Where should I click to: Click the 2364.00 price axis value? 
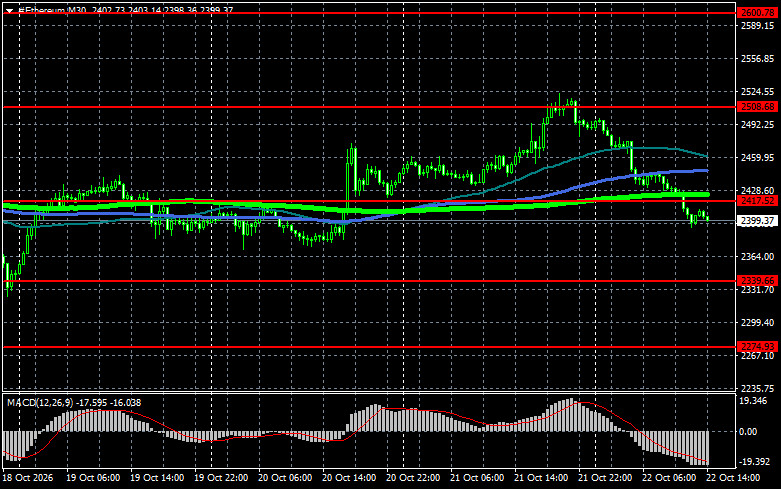[x=758, y=256]
